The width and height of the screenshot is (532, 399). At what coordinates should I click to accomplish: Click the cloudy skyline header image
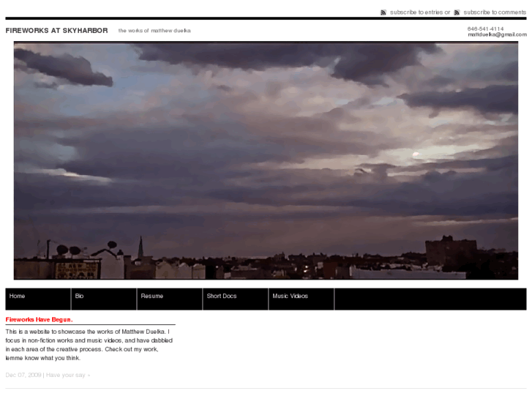(x=266, y=160)
